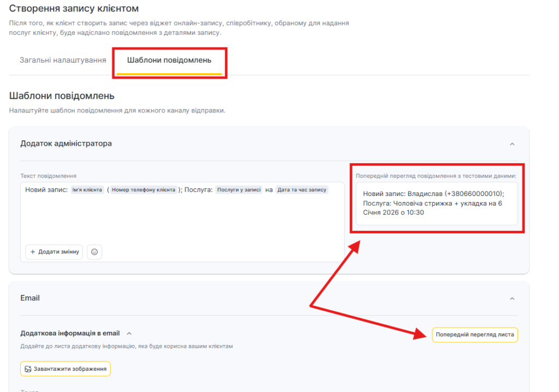Click the image icon in Завантажити зображення
This screenshot has height=392, width=559.
tap(28, 369)
